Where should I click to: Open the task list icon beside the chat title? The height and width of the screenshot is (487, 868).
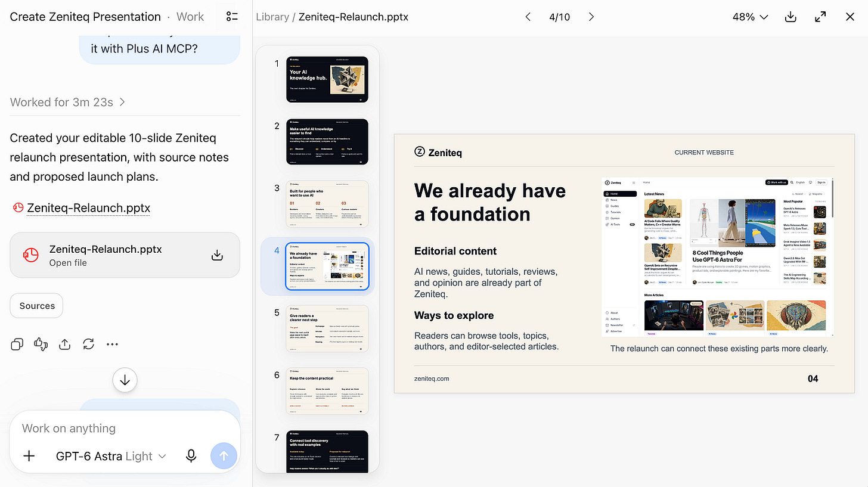(232, 17)
